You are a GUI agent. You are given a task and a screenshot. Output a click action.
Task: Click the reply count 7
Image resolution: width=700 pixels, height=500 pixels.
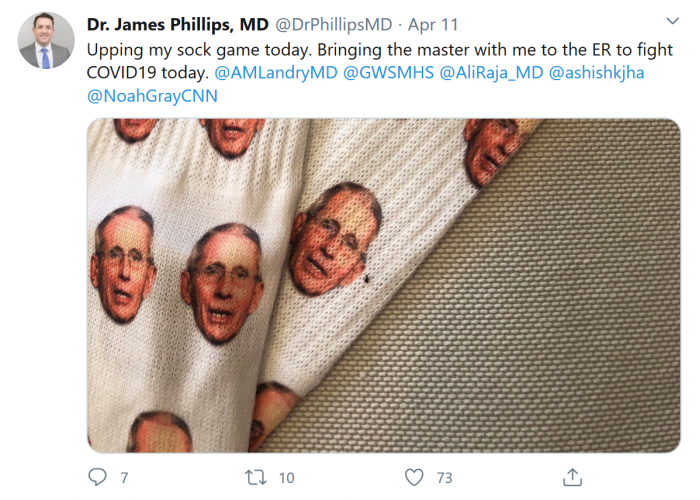124,478
